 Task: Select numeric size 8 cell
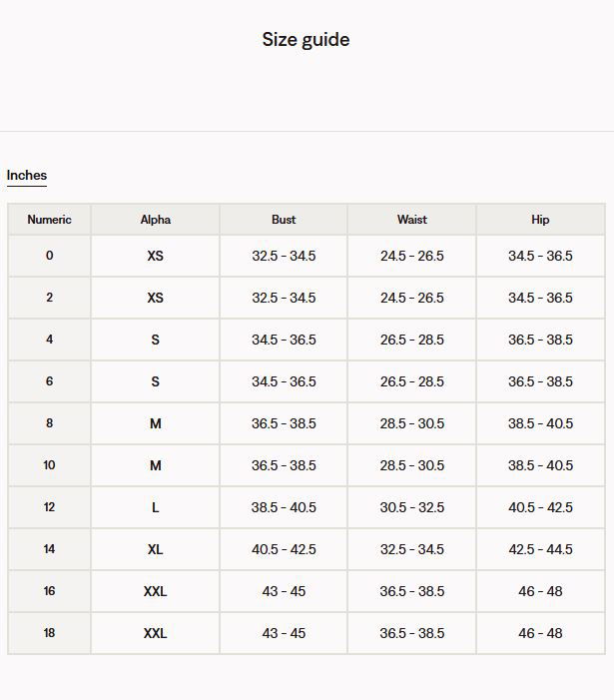click(49, 423)
